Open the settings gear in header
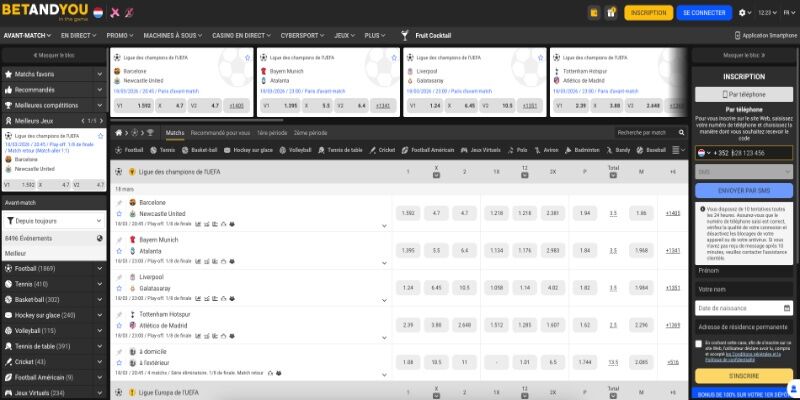The height and width of the screenshot is (400, 800). (742, 13)
